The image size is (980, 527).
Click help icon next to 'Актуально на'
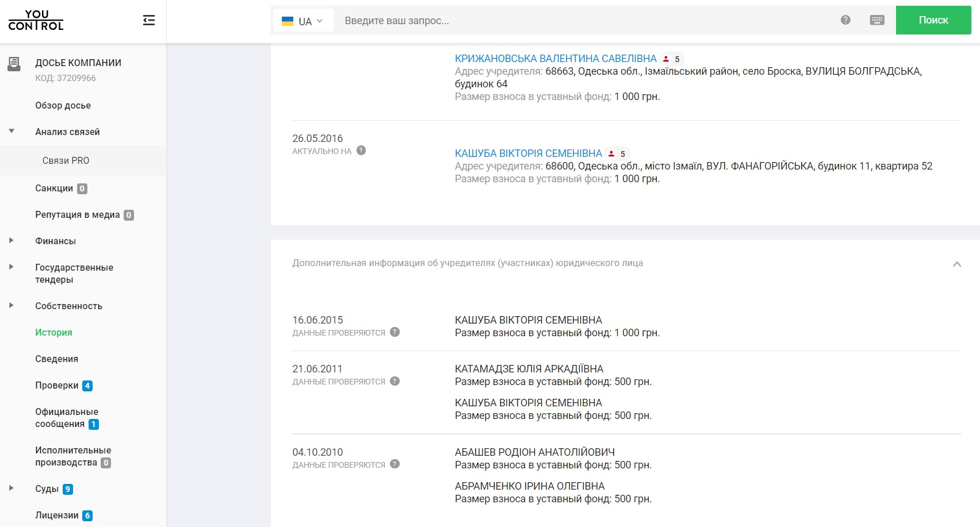coord(361,151)
